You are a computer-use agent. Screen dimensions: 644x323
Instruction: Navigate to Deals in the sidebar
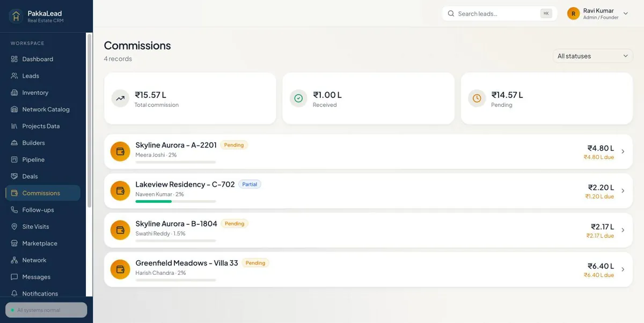tap(43, 176)
